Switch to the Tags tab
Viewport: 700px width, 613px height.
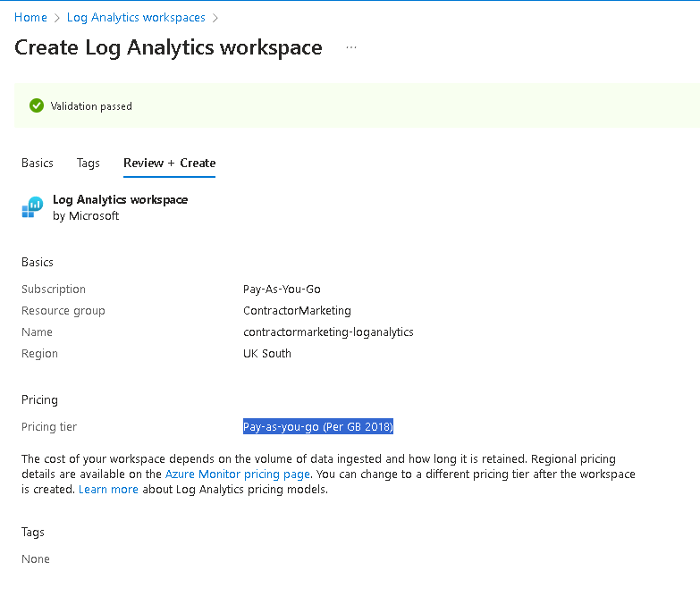click(88, 163)
